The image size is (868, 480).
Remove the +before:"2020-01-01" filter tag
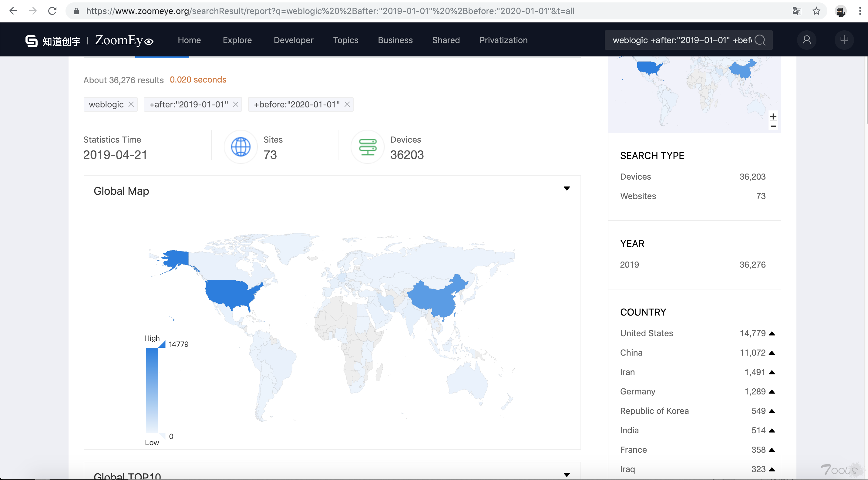coord(347,104)
